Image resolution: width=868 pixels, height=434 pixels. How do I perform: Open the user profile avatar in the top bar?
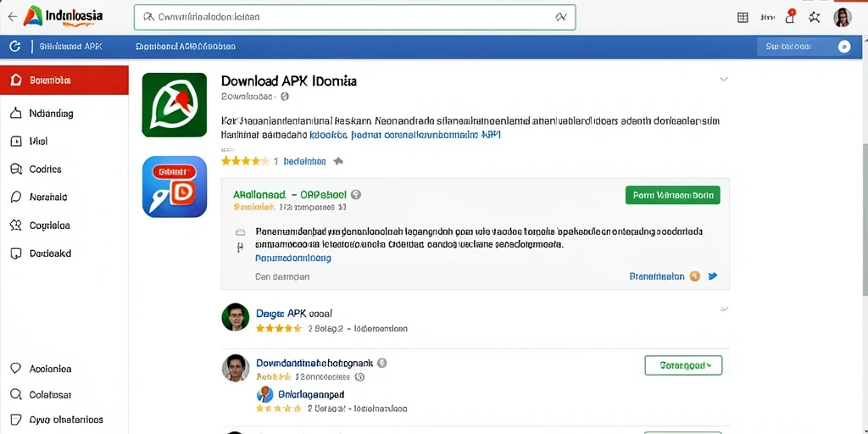pyautogui.click(x=842, y=17)
